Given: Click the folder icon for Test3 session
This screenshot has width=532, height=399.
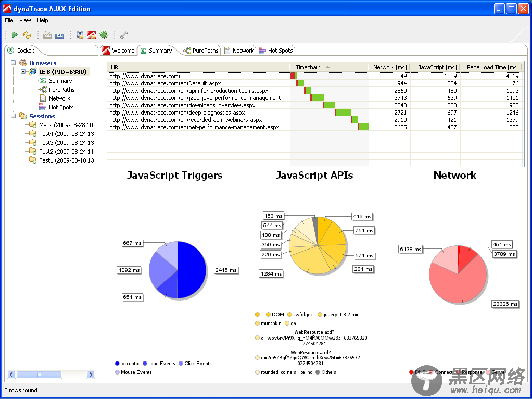Looking at the screenshot, I should [x=33, y=143].
